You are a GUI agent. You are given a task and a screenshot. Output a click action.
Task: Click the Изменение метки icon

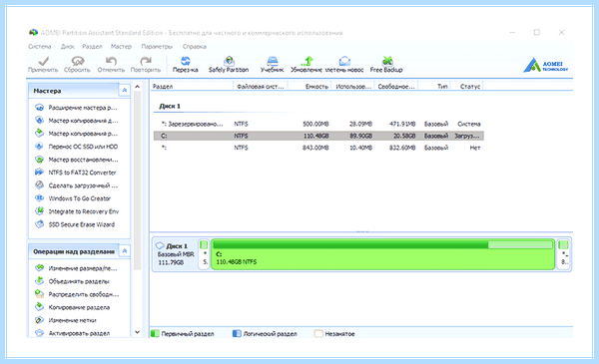(x=39, y=320)
